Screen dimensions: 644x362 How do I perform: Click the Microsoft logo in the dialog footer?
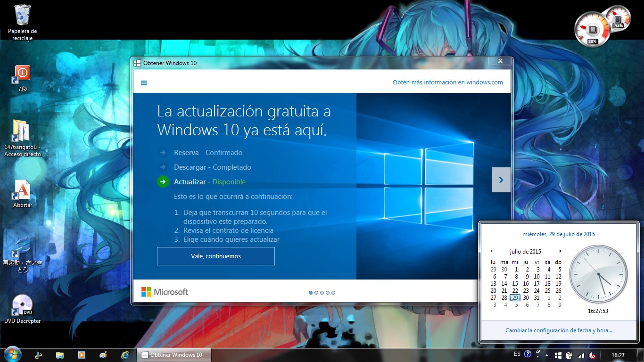coord(165,292)
